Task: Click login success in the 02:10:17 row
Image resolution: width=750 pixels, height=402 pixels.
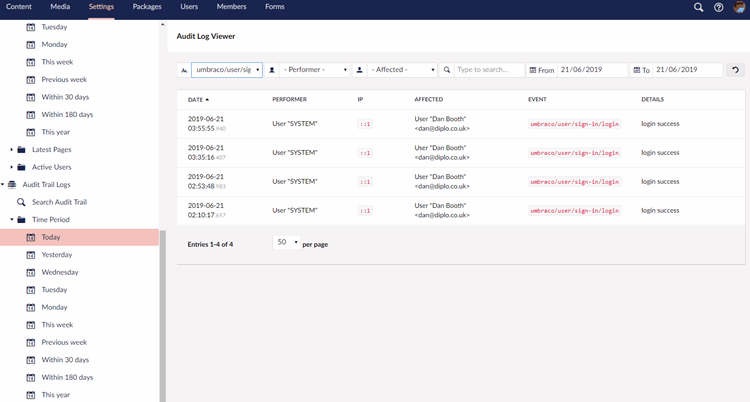Action: click(x=660, y=211)
